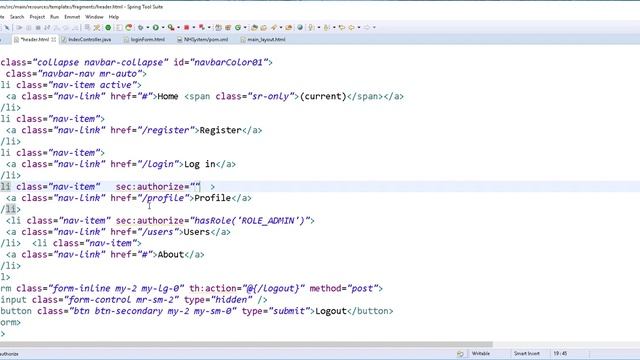Viewport: 640px width, 360px height.
Task: Click the Disconnect debug icon
Action: click(x=47, y=27)
